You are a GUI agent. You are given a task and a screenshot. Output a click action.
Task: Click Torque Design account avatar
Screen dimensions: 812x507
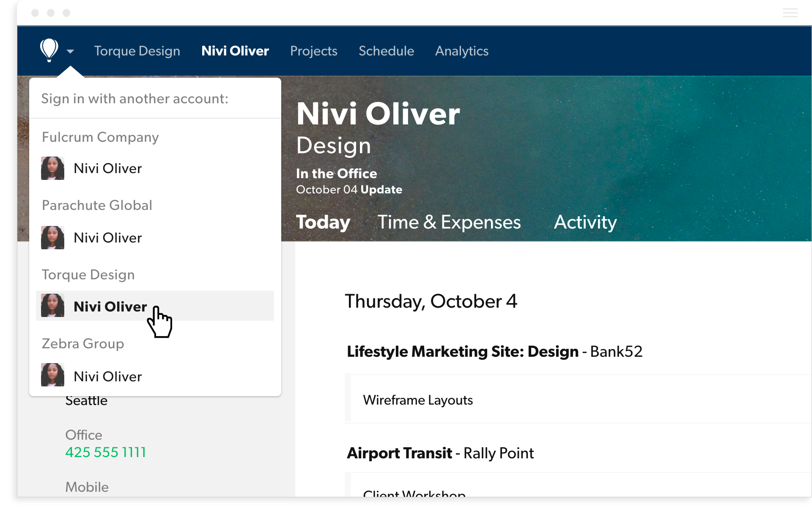[52, 306]
